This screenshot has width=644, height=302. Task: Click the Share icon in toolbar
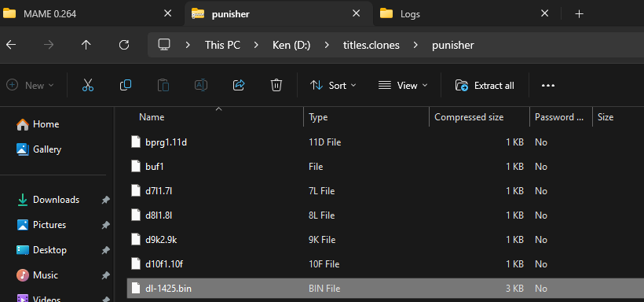239,85
